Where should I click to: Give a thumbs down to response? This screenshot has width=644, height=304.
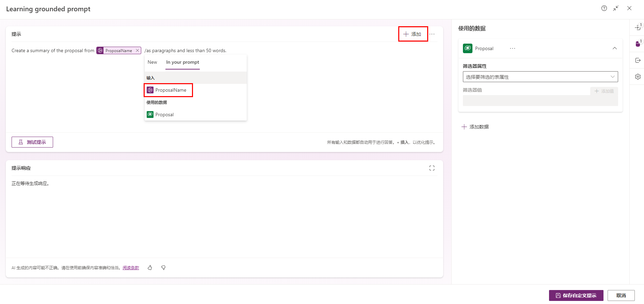pos(163,268)
